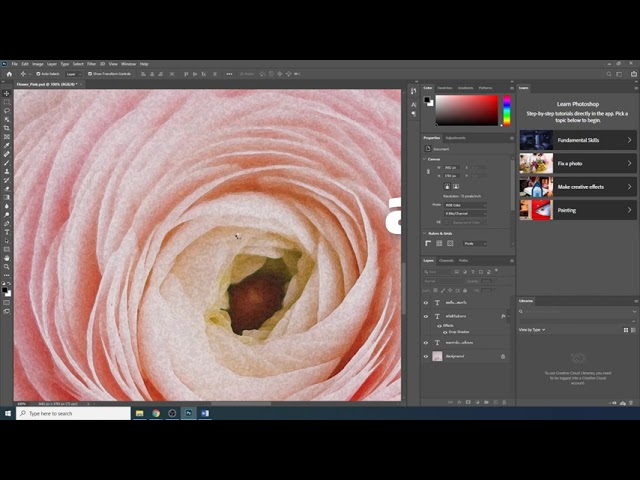Click foreground color swatch in Color panel
This screenshot has height=480, width=640.
[427, 100]
